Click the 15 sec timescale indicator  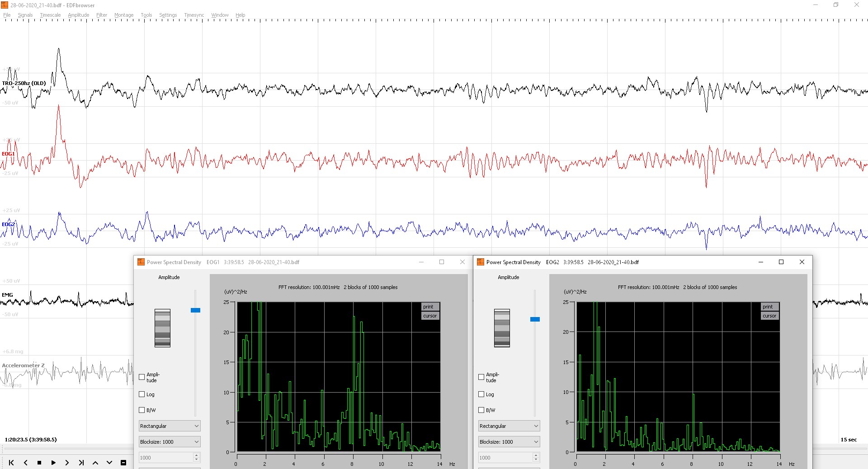(x=849, y=440)
